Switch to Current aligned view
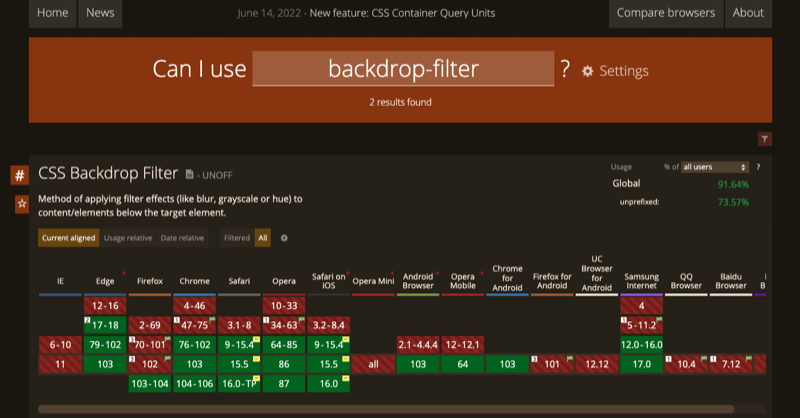800x418 pixels. pos(68,238)
